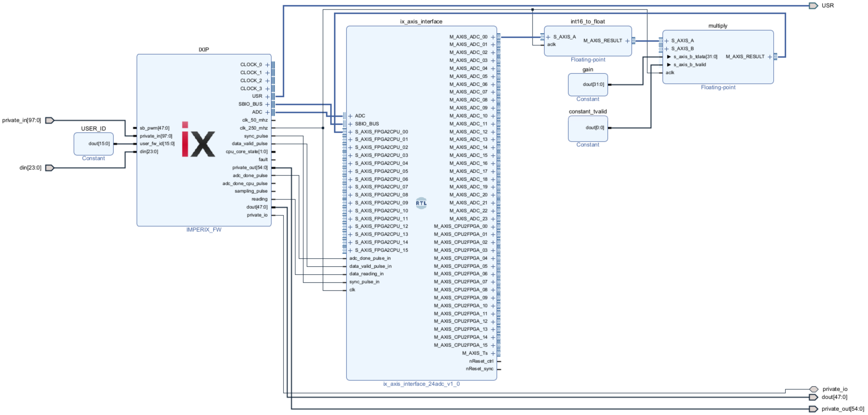Expand M_AXIS_RESULT on the multiply block
This screenshot has width=868, height=415.
[x=769, y=57]
